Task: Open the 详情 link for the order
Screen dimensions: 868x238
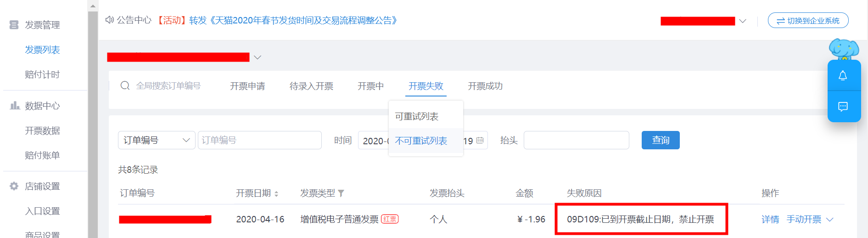Action: click(770, 220)
